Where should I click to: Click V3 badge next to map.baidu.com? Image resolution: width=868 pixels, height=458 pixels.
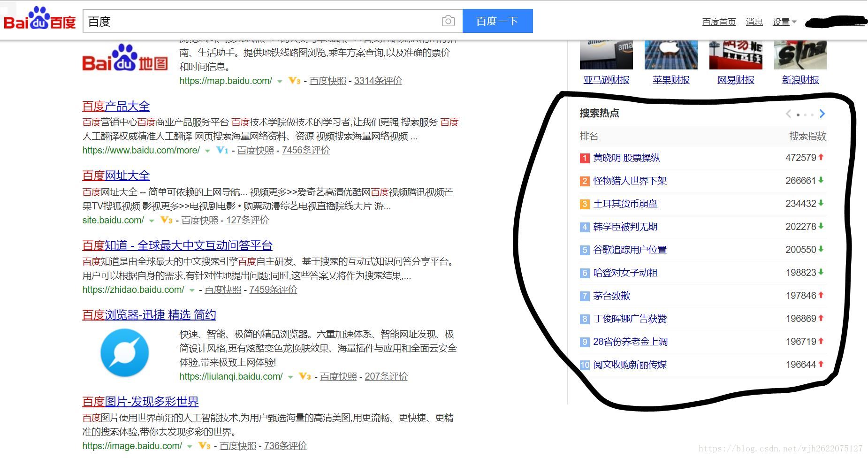[294, 81]
